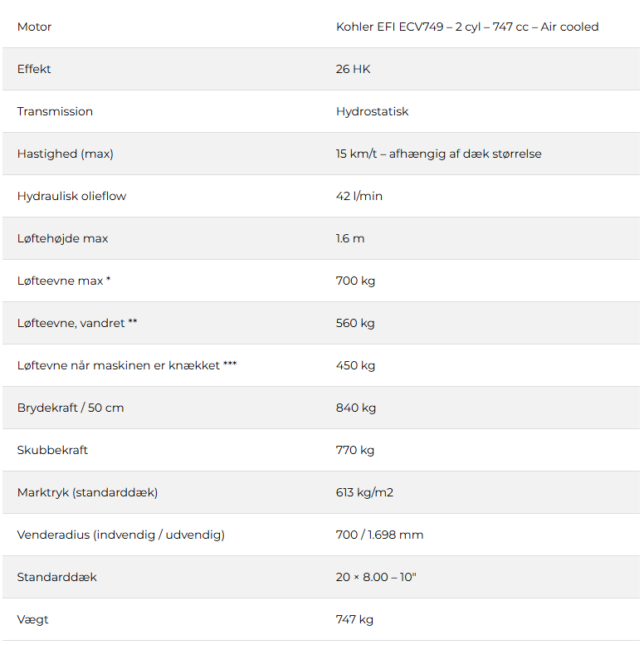This screenshot has width=644, height=645.
Task: Click the Motor row label
Action: (34, 27)
